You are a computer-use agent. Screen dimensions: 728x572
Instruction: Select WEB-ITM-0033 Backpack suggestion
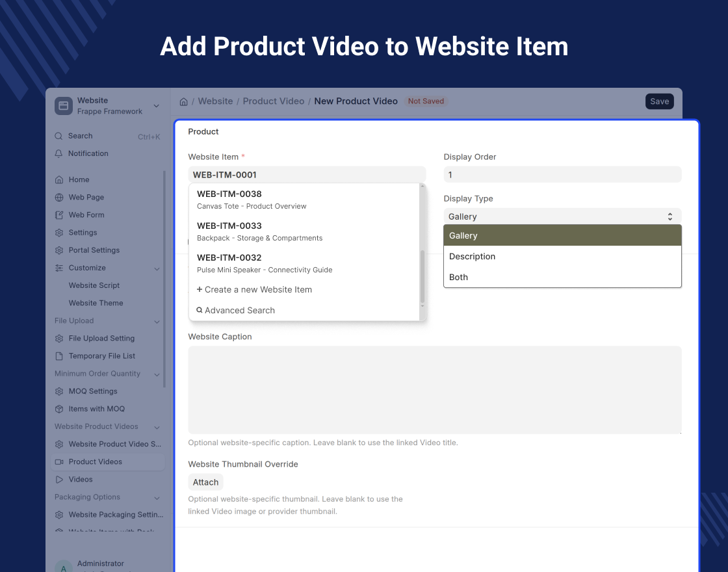tap(304, 231)
